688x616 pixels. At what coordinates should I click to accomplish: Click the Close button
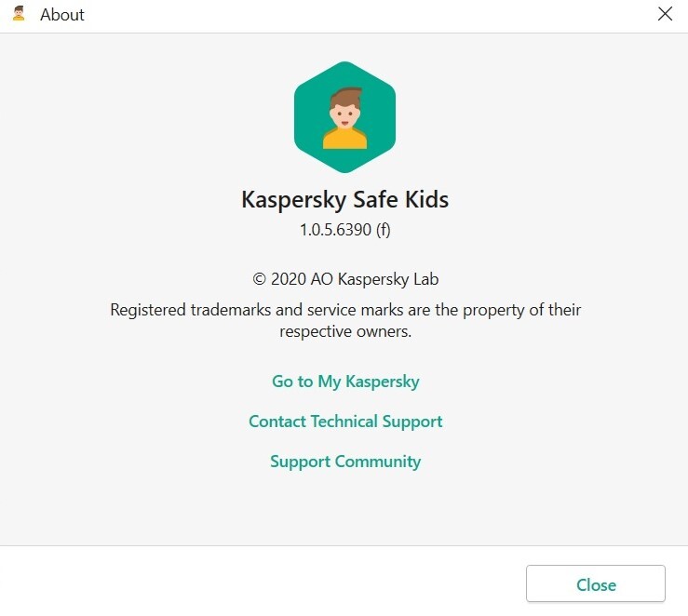[x=596, y=583]
